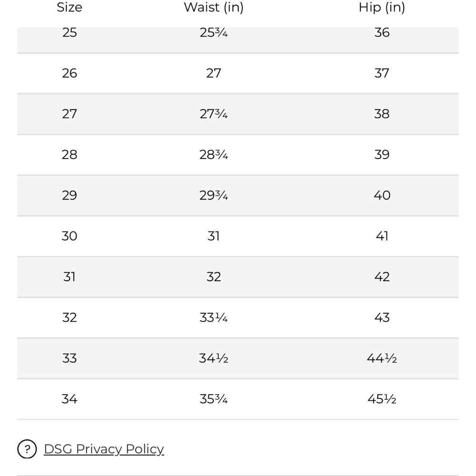Click the size 26 row label
Image resolution: width=476 pixels, height=476 pixels.
pyautogui.click(x=69, y=73)
